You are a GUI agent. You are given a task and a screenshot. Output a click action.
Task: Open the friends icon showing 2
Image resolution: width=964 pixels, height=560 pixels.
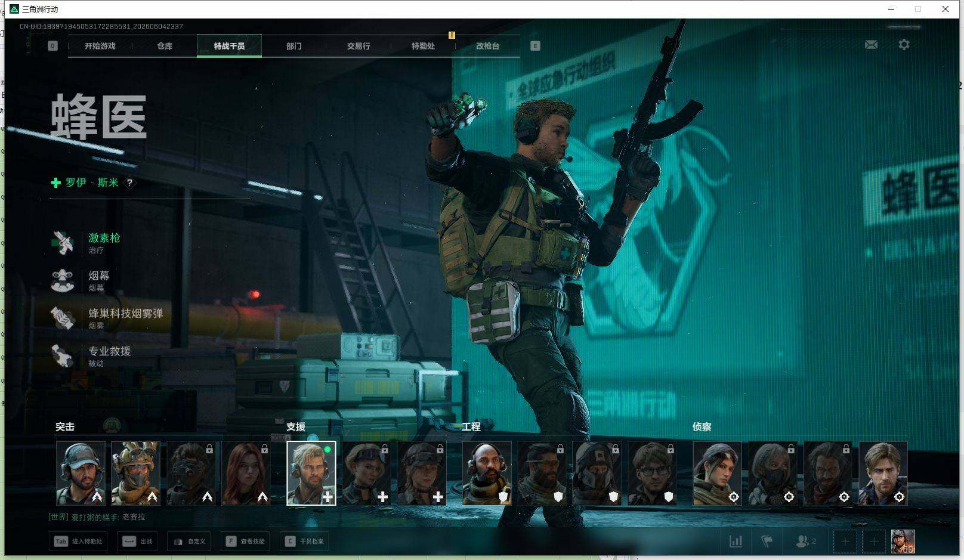point(806,542)
